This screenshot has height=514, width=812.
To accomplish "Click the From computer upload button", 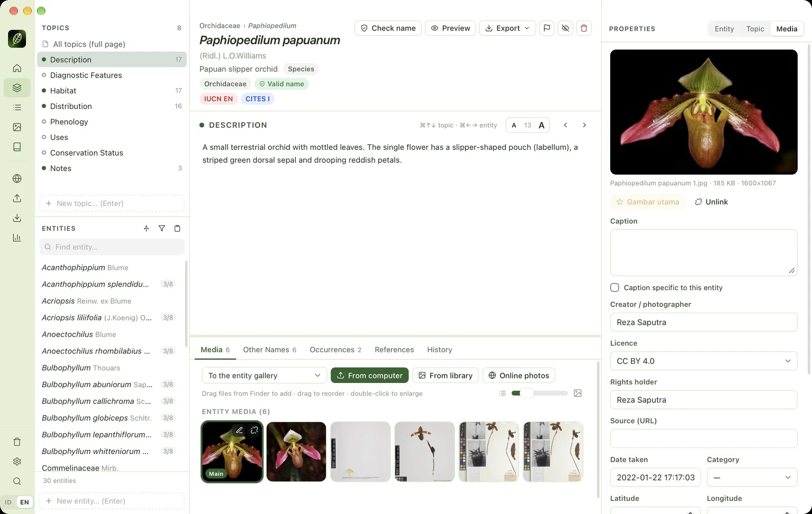I will (369, 375).
